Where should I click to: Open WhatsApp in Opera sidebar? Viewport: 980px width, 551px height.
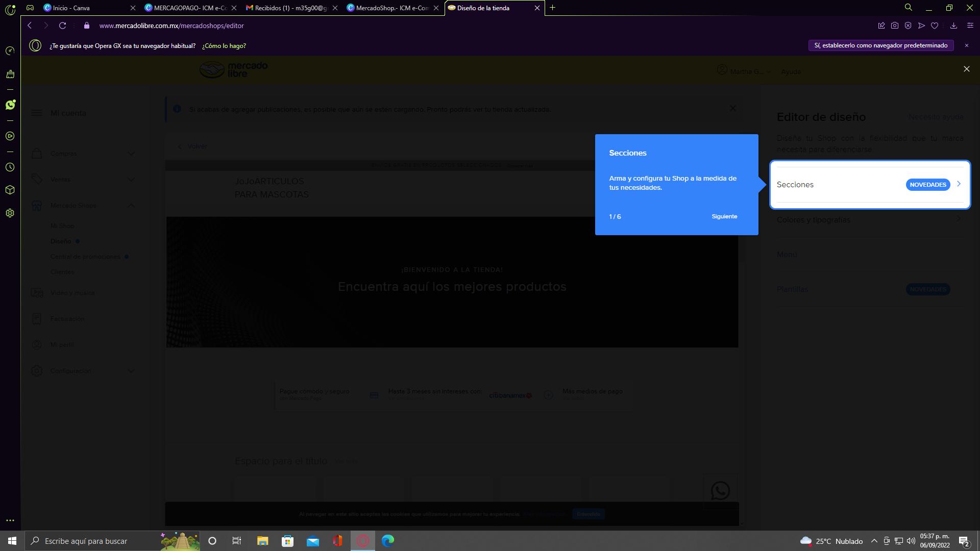click(x=10, y=105)
